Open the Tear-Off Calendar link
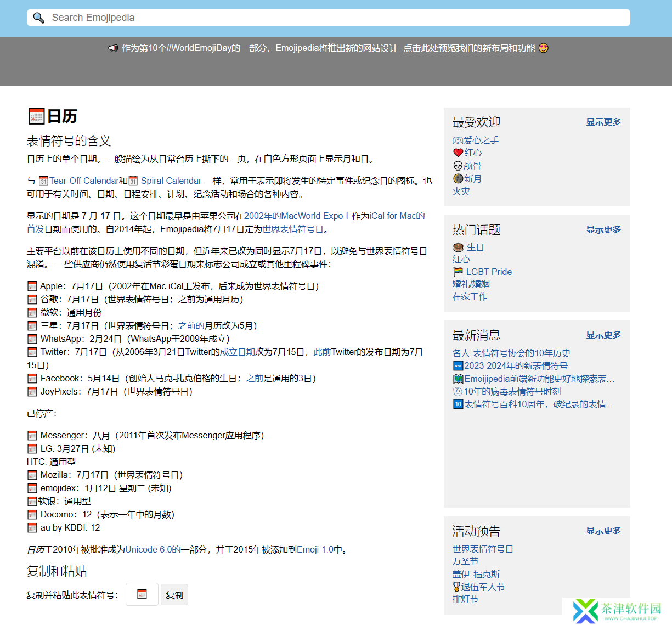This screenshot has width=672, height=625. [x=84, y=181]
